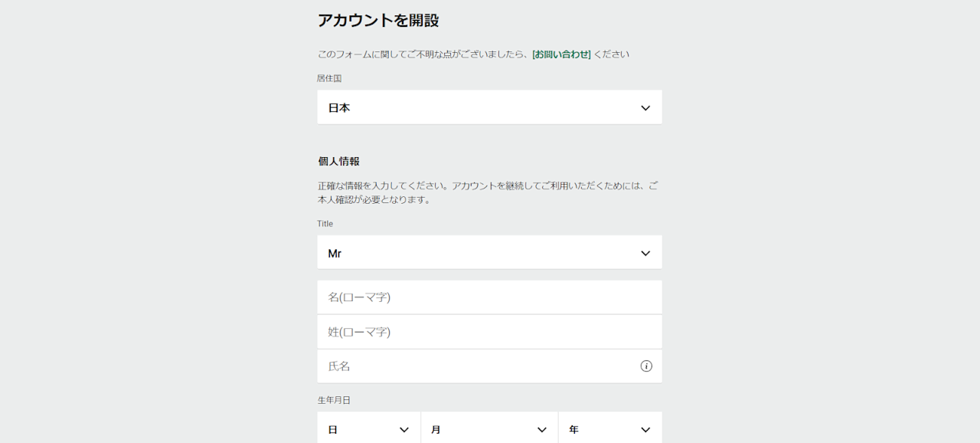980x443 pixels.
Task: Click the chevron arrow beside 年
Action: click(x=645, y=430)
